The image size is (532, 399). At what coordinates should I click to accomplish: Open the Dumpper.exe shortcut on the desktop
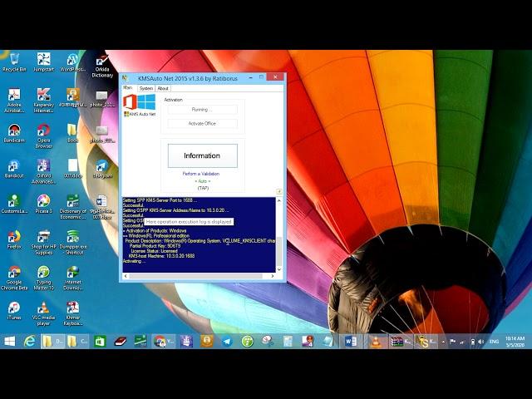click(x=72, y=242)
